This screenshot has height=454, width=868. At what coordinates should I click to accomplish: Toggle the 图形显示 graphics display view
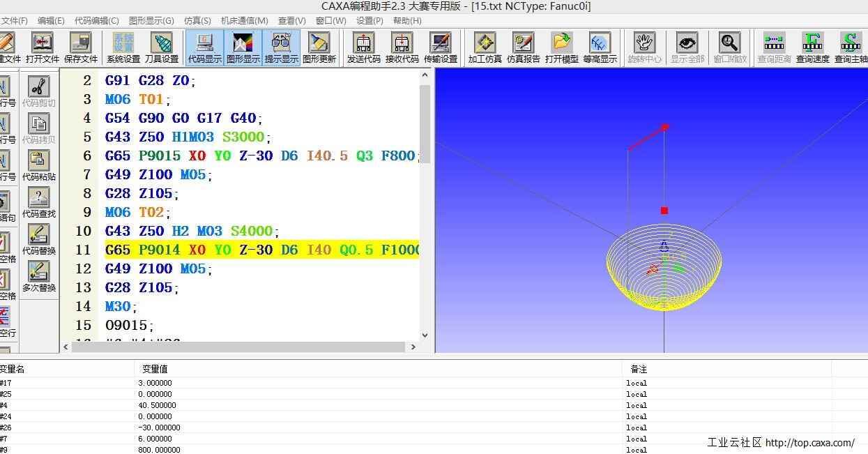tap(243, 47)
